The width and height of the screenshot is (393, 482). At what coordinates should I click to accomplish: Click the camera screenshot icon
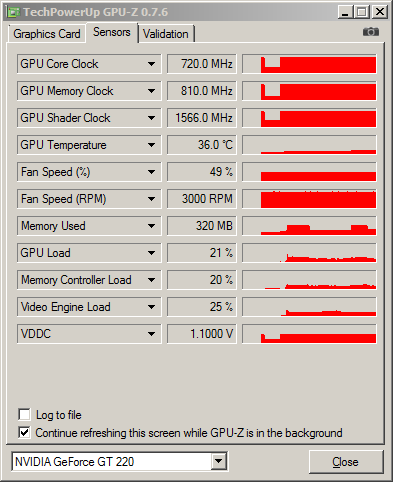(x=371, y=32)
